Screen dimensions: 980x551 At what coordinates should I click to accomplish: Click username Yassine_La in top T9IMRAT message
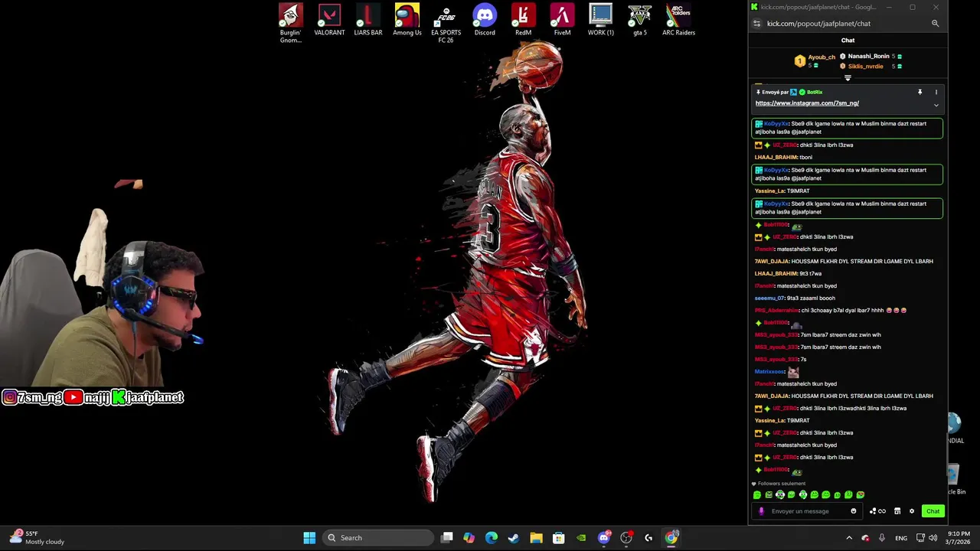[x=769, y=191]
